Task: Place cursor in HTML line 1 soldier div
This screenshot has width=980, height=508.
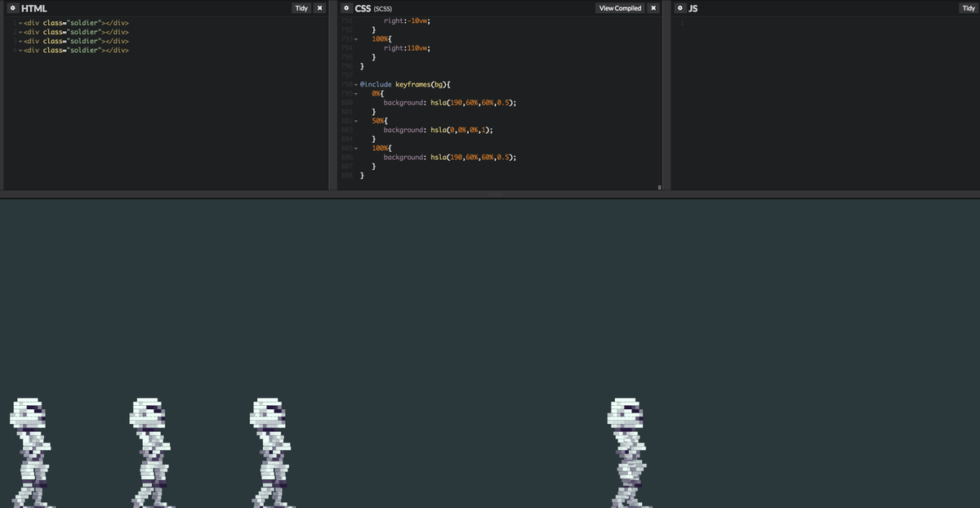Action: click(77, 23)
